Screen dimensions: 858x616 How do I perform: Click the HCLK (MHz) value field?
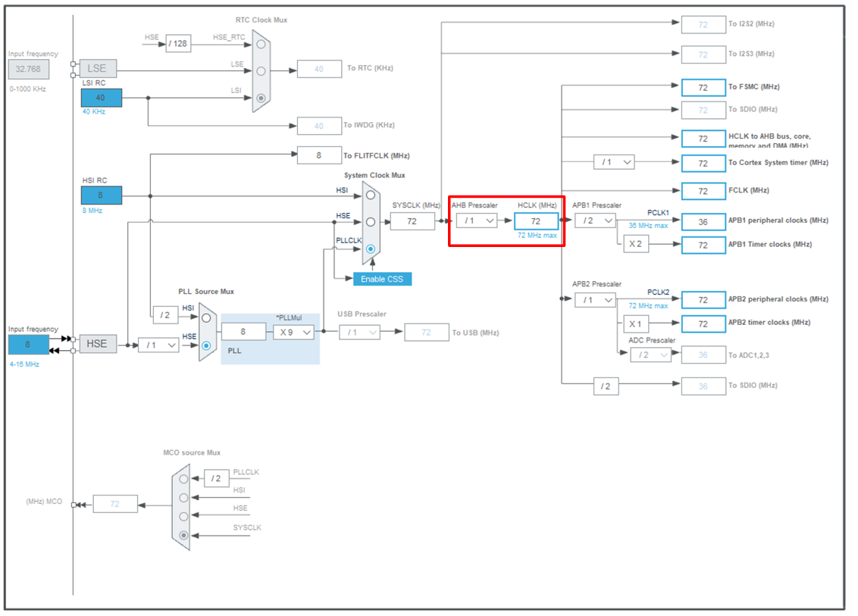(536, 220)
